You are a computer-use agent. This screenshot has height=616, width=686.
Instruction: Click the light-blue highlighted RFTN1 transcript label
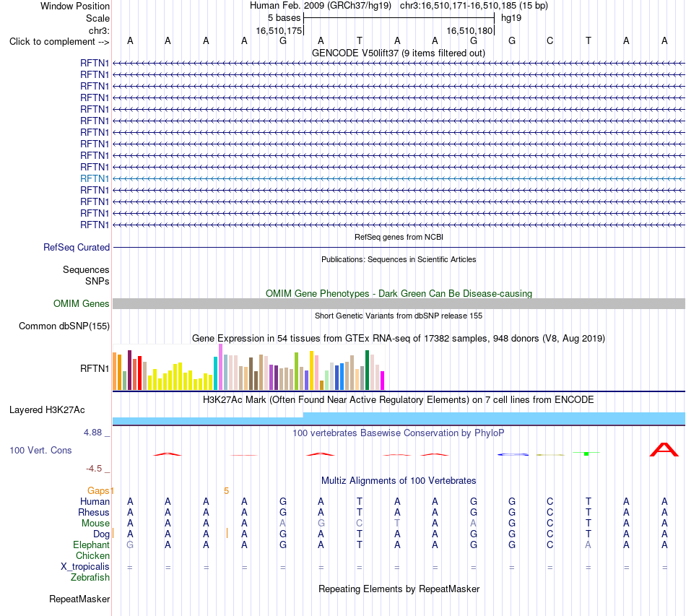[x=95, y=178]
